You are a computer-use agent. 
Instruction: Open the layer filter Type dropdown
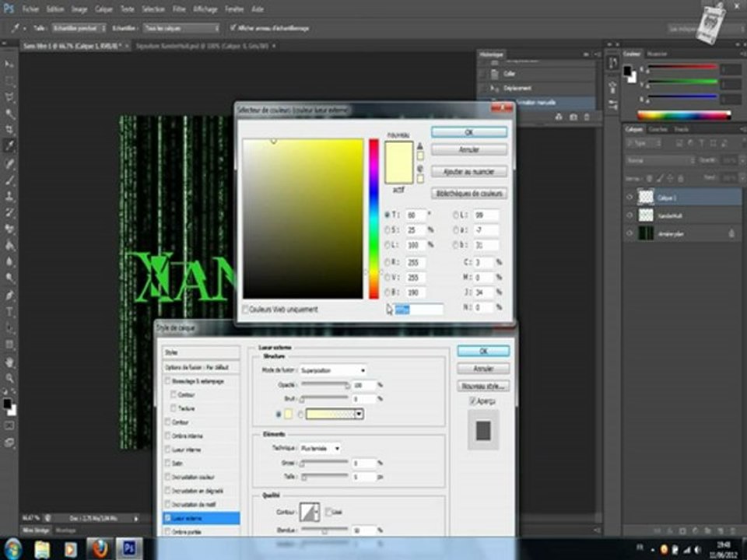pyautogui.click(x=644, y=143)
